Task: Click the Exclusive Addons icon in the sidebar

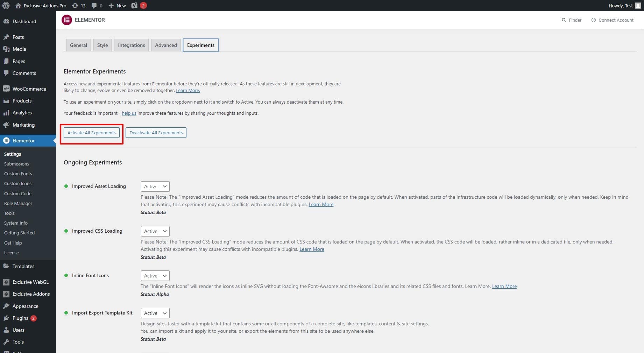Action: coord(6,294)
